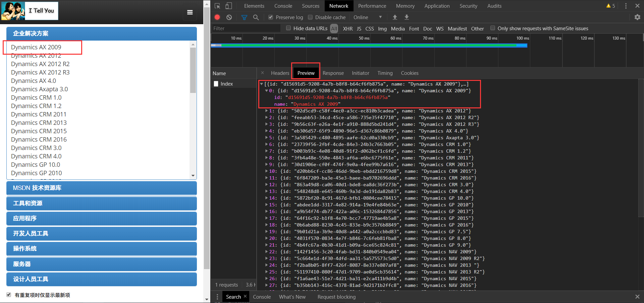644x303 pixels.
Task: Open DevTools more options menu
Action: pyautogui.click(x=626, y=6)
